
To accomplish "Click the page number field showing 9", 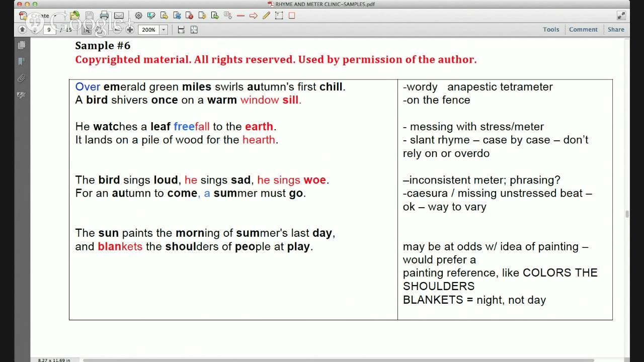I will (49, 30).
